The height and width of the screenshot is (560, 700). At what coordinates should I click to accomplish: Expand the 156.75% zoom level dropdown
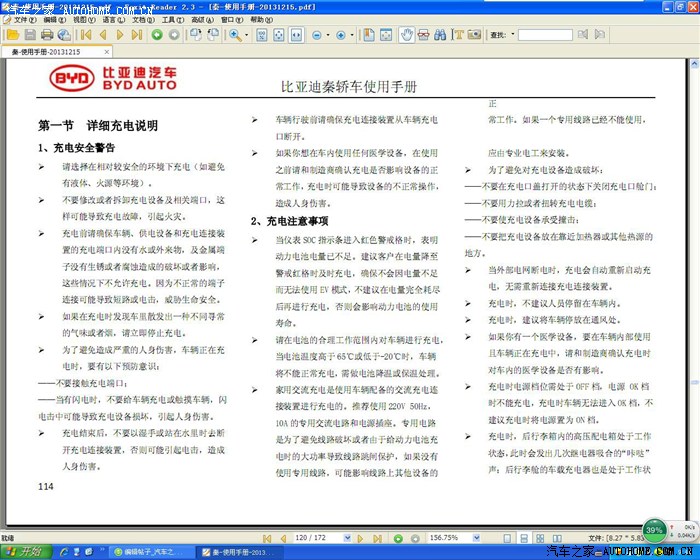477,537
